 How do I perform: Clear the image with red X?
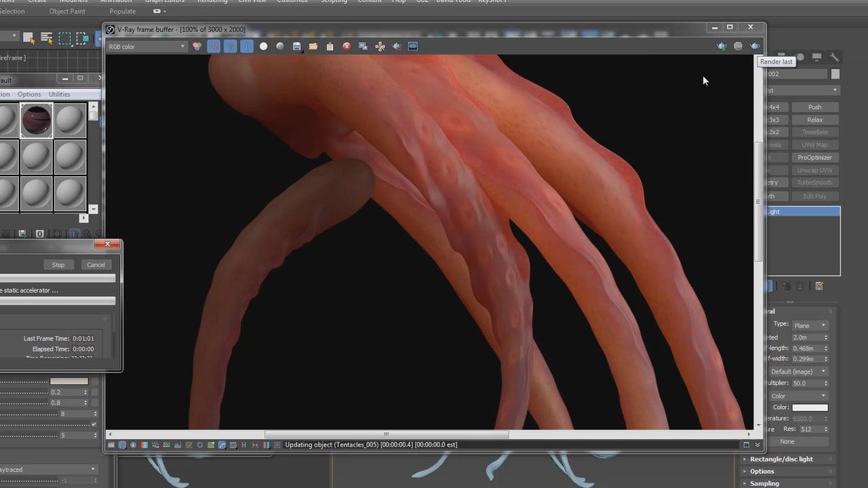(347, 46)
